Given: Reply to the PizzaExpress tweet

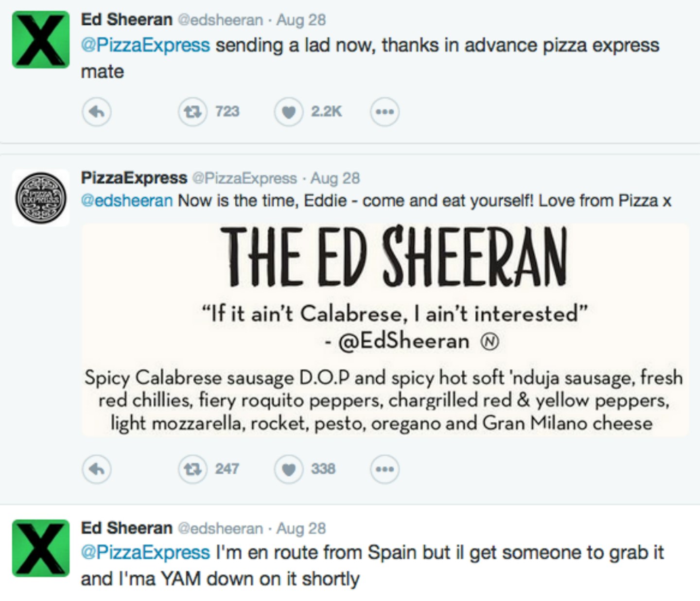Looking at the screenshot, I should [96, 469].
